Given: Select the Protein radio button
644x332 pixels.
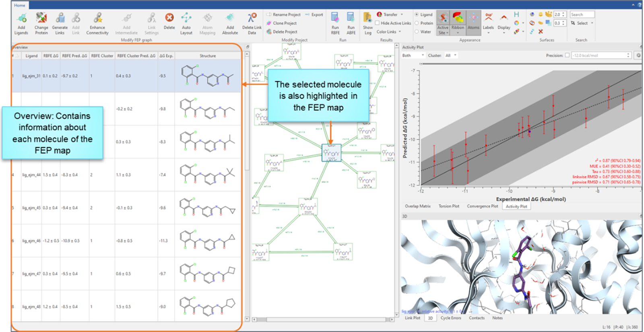Looking at the screenshot, I should 417,23.
